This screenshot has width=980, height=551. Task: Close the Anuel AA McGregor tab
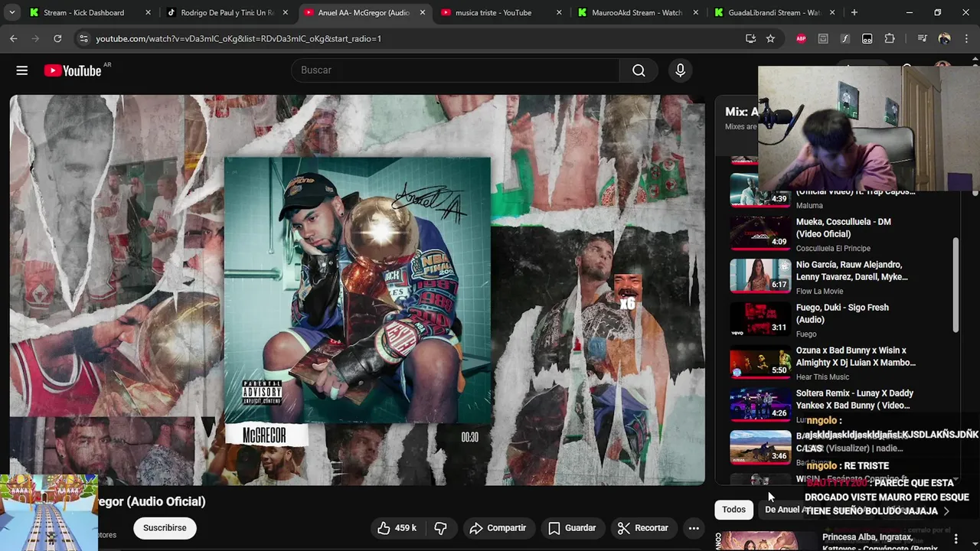pyautogui.click(x=423, y=12)
